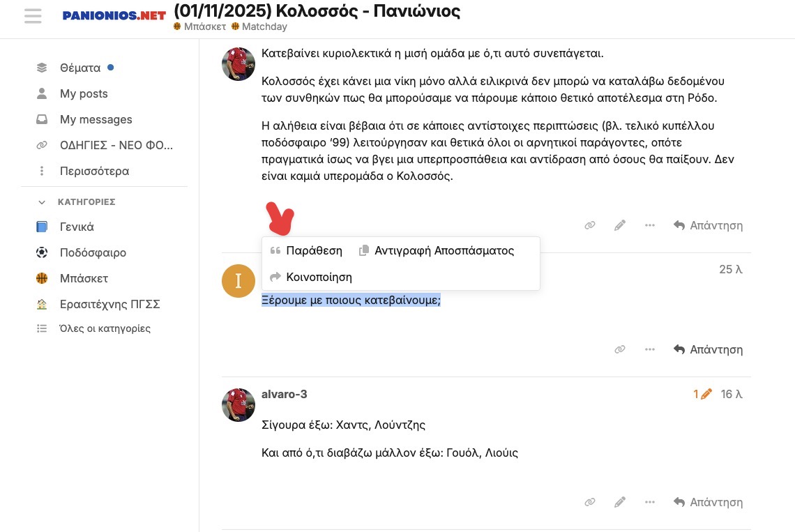Open the Μπάσκετ category in sidebar
The height and width of the screenshot is (532, 795).
pos(84,278)
